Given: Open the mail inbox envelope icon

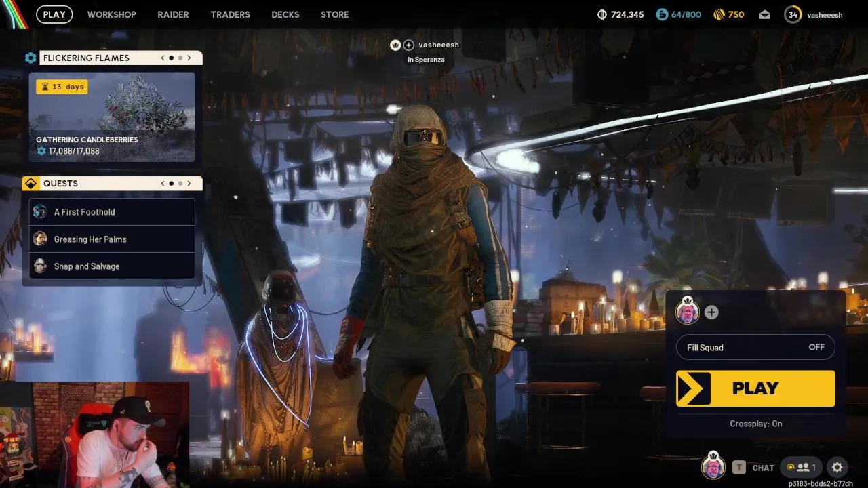Looking at the screenshot, I should [x=765, y=14].
